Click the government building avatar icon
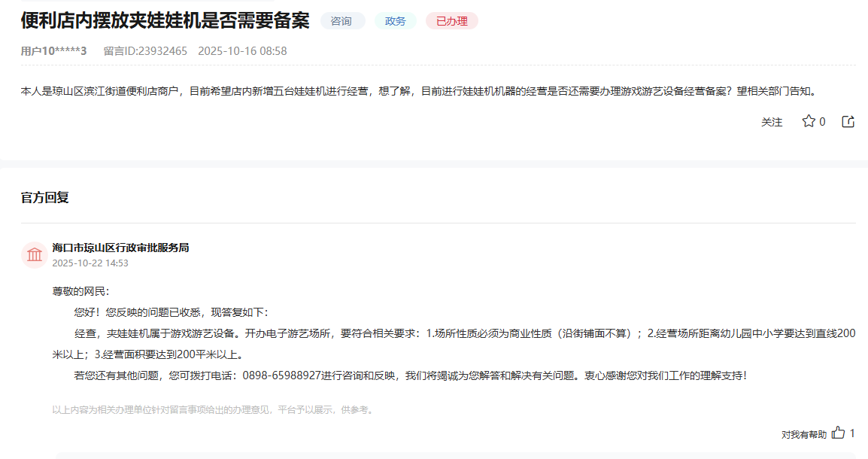The image size is (868, 459). coord(35,256)
